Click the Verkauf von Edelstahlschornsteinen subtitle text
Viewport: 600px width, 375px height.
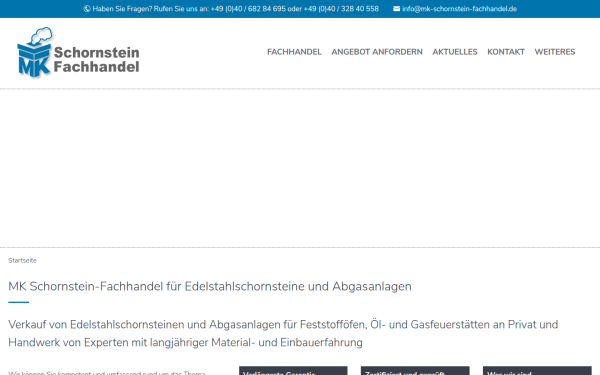(283, 324)
